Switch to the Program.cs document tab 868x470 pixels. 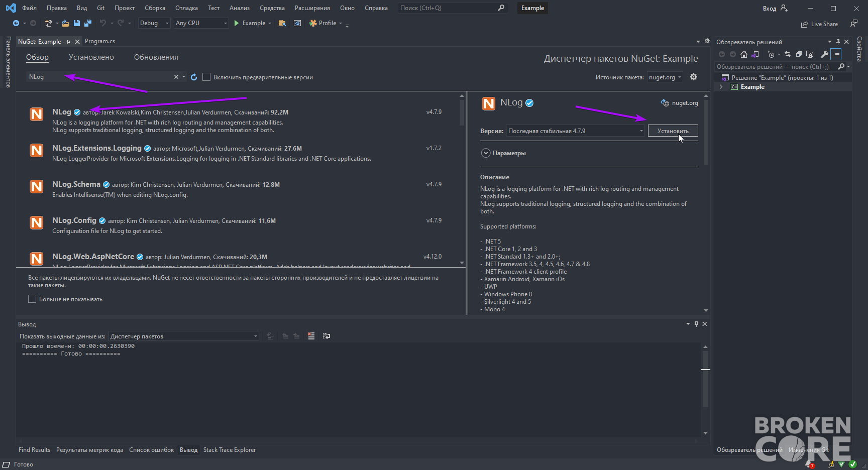click(100, 41)
